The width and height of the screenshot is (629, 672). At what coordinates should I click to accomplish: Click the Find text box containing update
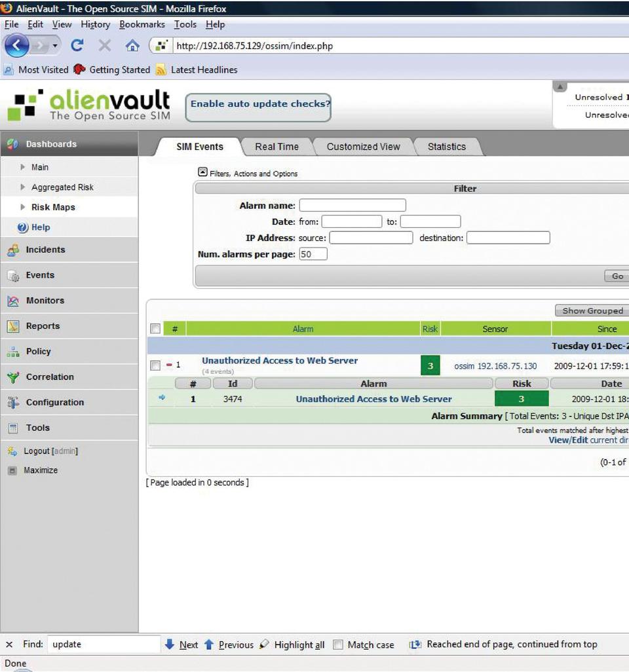pyautogui.click(x=104, y=644)
